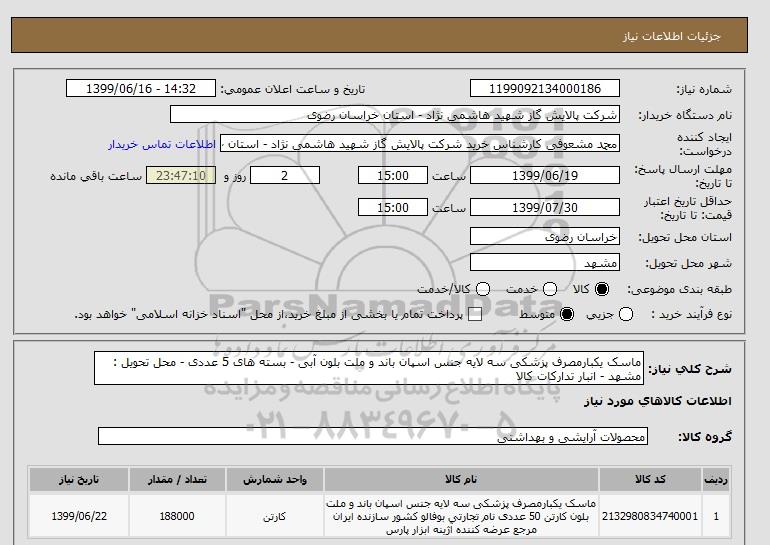Click goods group field محصولات آرایشی و بهداشتی
Screen dimensions: 770x545
pyautogui.click(x=373, y=436)
